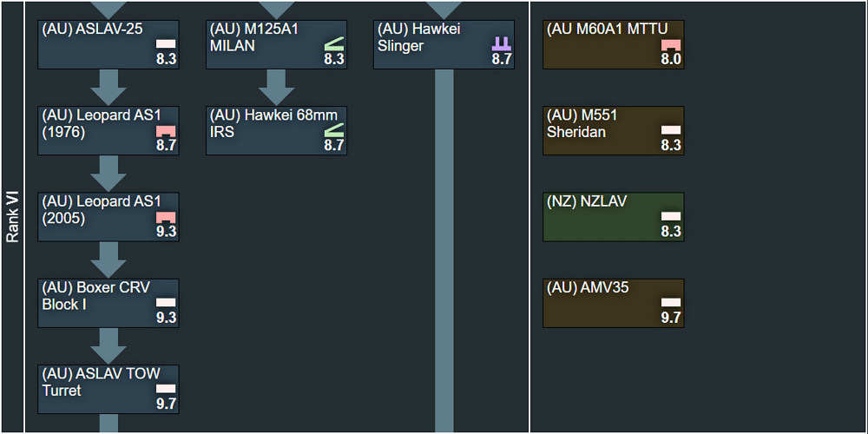Click the light tank icon on M551 Sheridan
The height and width of the screenshot is (434, 868).
[671, 130]
